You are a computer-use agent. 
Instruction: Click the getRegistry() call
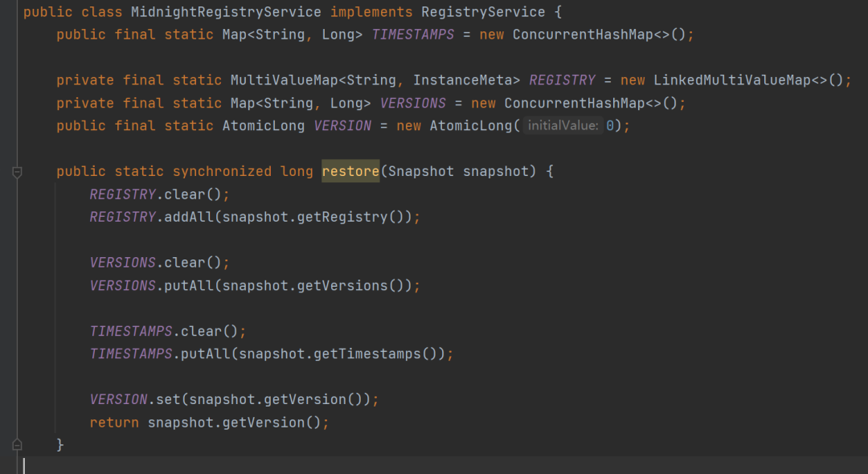coord(350,218)
